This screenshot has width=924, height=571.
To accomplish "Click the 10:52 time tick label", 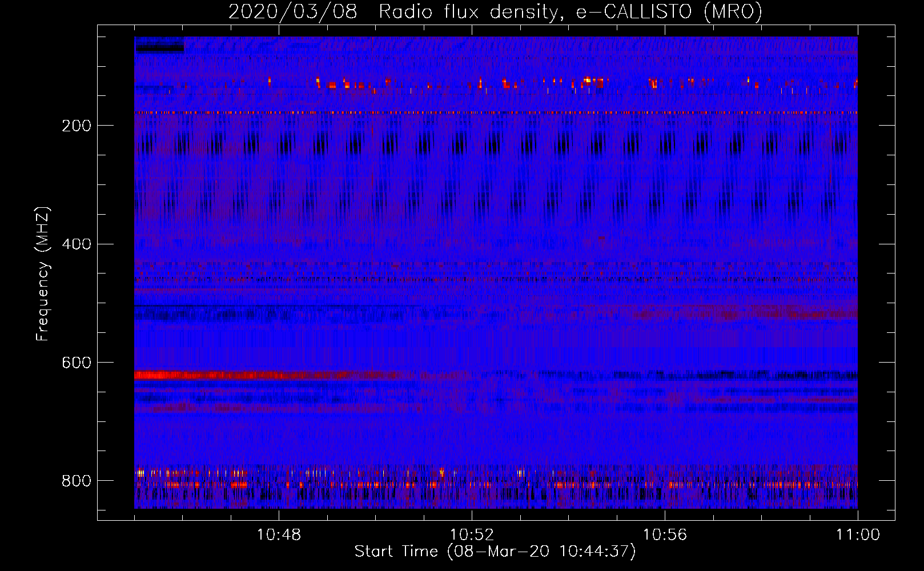I will 472,535.
